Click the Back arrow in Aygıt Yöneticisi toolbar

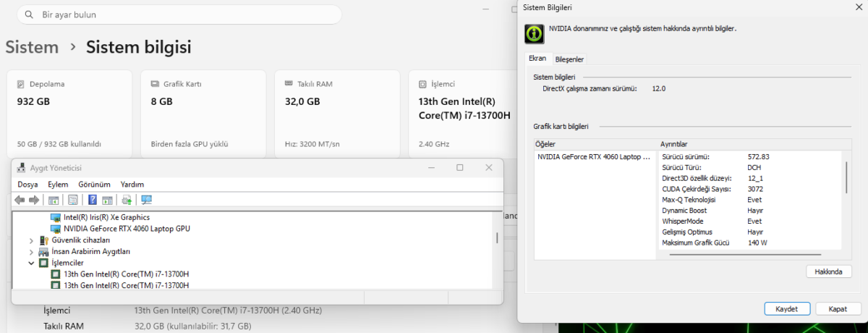point(20,200)
